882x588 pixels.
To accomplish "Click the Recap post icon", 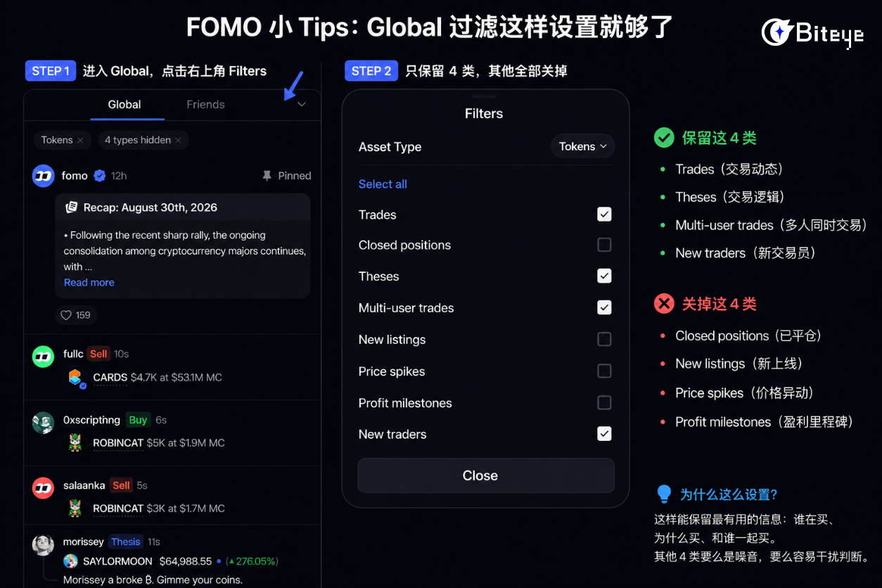I will pyautogui.click(x=71, y=207).
